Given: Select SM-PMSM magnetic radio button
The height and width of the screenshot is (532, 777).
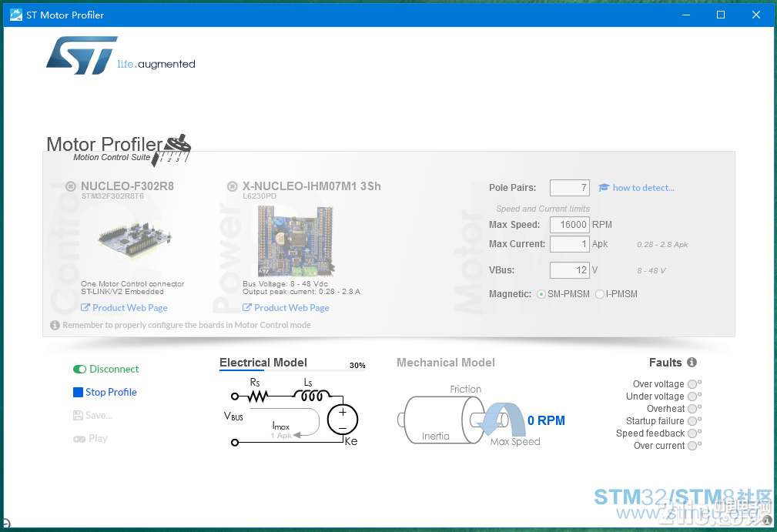Looking at the screenshot, I should (x=541, y=294).
